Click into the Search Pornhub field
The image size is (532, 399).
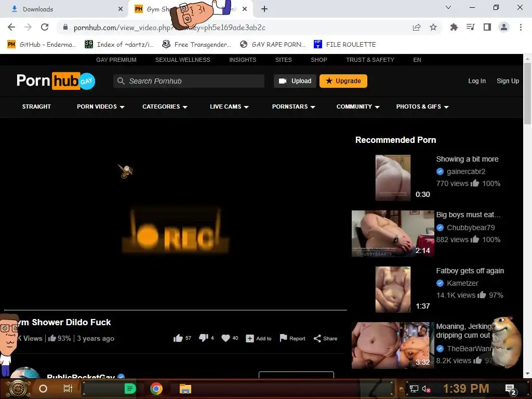click(189, 81)
